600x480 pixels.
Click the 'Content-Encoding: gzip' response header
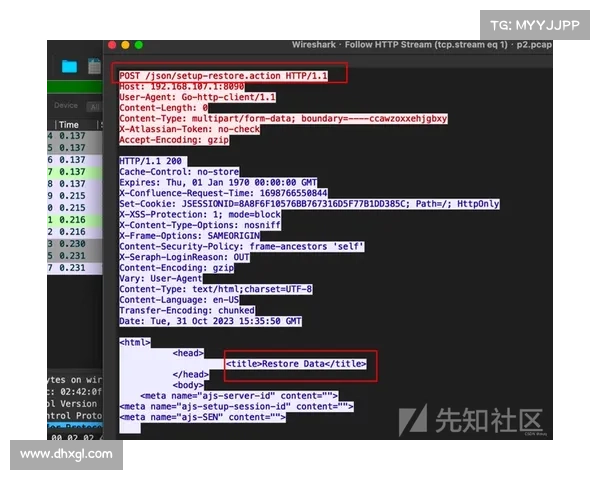(177, 268)
